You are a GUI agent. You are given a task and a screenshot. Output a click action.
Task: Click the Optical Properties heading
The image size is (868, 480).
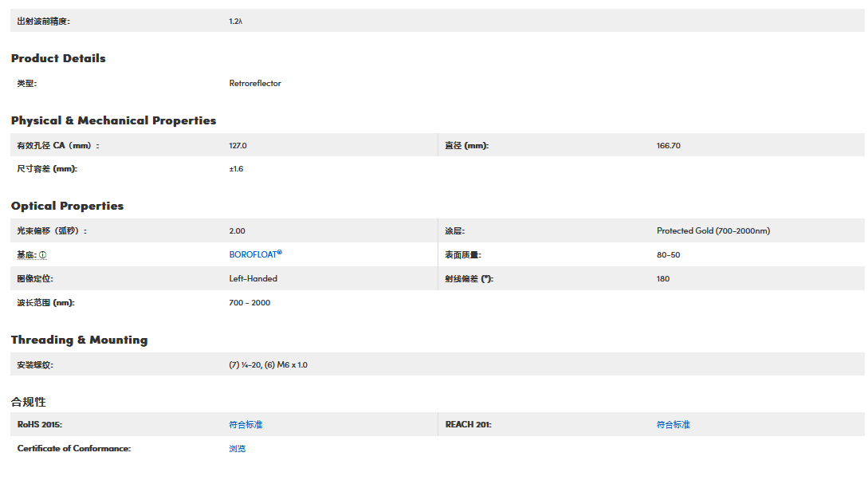pos(68,206)
